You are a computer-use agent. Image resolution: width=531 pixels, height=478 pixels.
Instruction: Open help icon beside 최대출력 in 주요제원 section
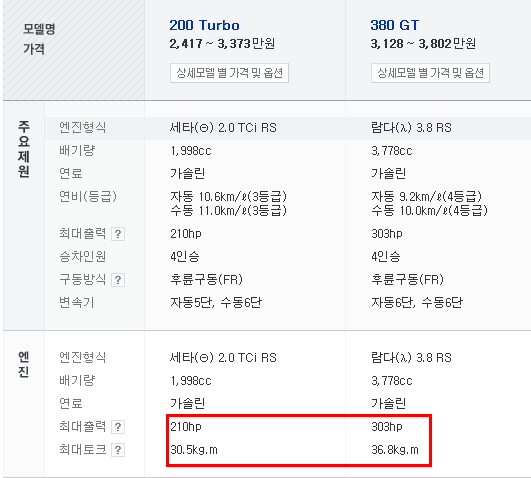coord(118,234)
